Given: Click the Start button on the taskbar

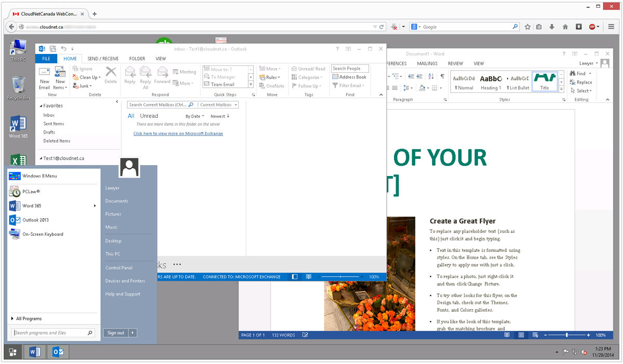Looking at the screenshot, I should coord(12,352).
